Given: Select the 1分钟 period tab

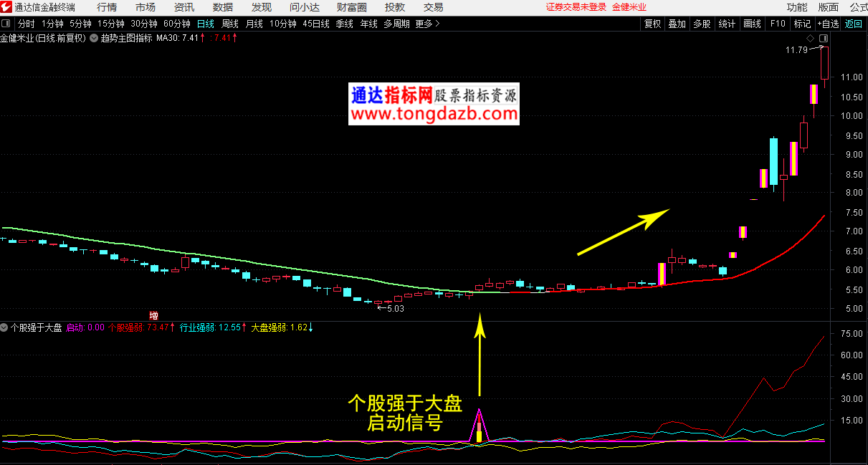Looking at the screenshot, I should (x=53, y=24).
